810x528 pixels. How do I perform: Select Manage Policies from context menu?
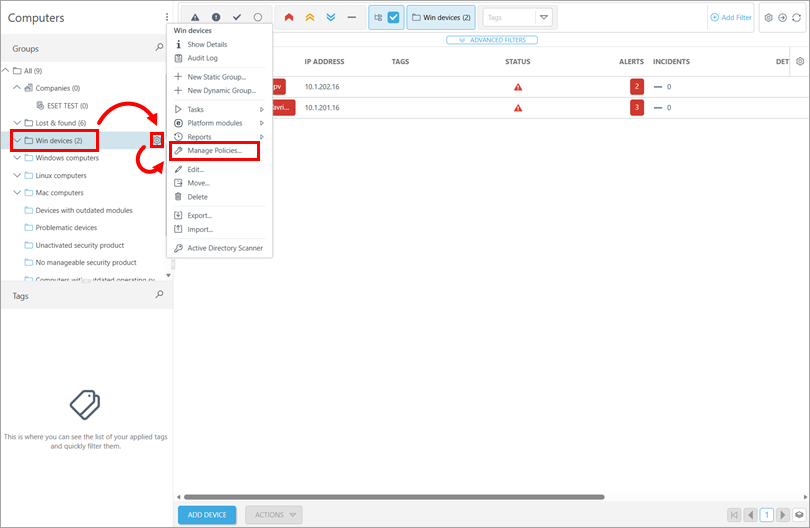pos(214,151)
